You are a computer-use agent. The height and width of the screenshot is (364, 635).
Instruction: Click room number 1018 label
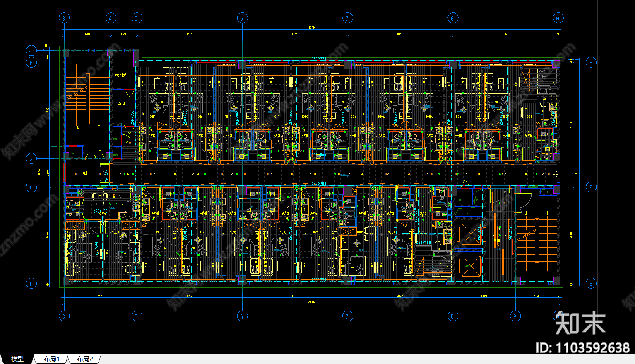152,117
